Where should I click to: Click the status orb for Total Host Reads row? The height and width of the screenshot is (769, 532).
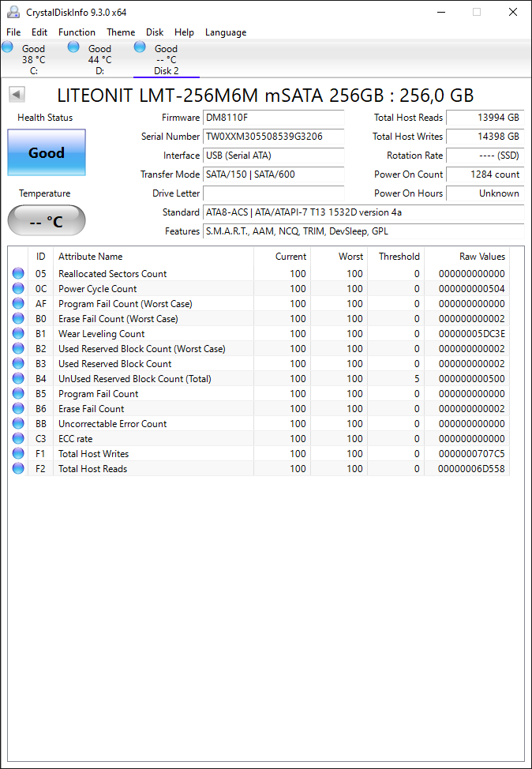(x=18, y=468)
